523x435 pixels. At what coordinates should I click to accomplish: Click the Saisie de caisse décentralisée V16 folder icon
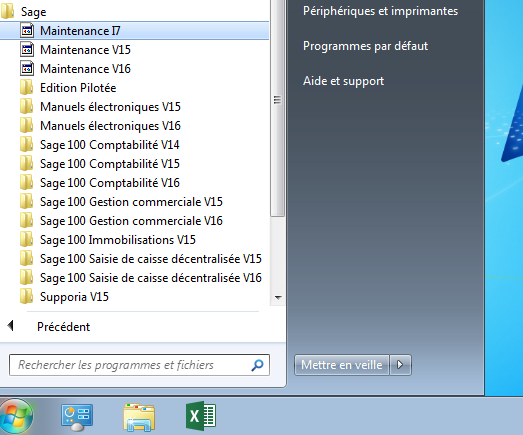tap(26, 278)
